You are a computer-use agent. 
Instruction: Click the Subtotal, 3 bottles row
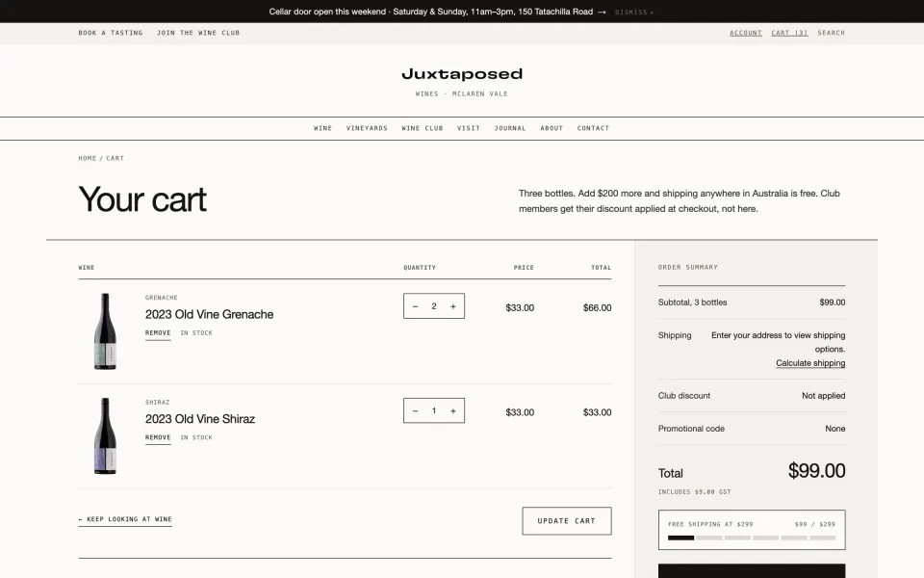coord(752,302)
